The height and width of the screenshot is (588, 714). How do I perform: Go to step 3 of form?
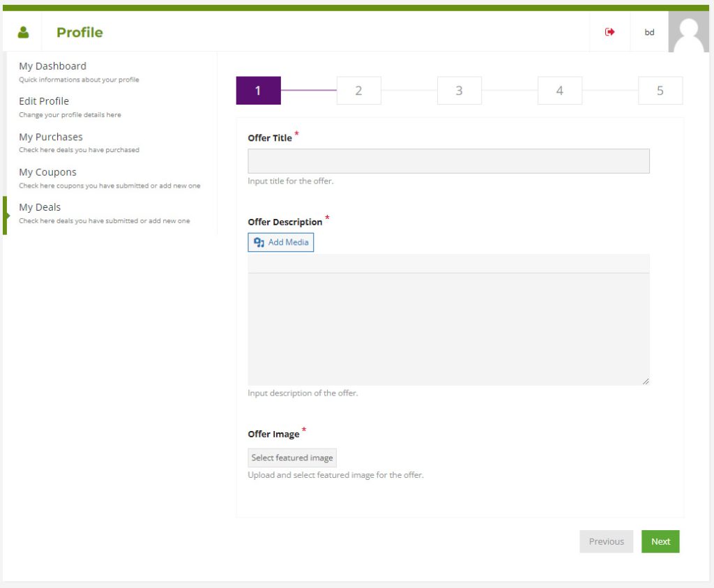pyautogui.click(x=459, y=91)
